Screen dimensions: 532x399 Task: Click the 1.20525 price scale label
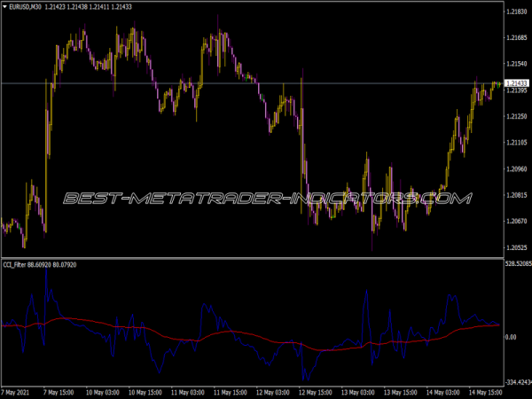[x=516, y=247]
